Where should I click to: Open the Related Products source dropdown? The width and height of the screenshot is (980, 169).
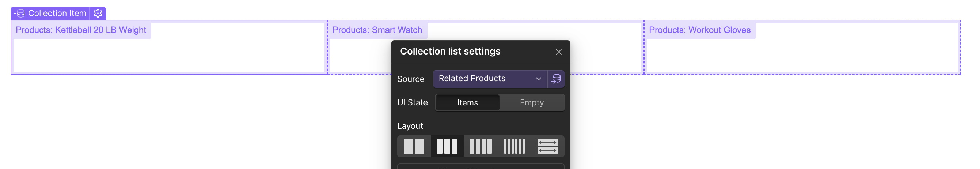483,79
